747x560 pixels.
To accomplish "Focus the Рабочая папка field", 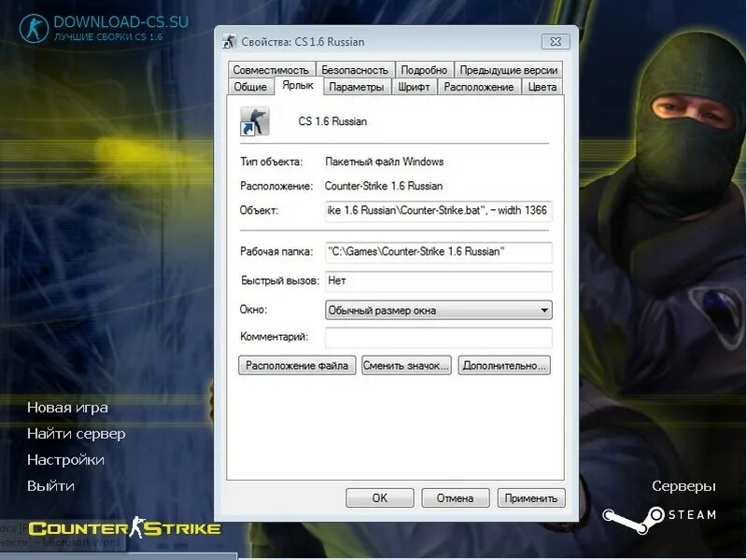I will pos(438,252).
